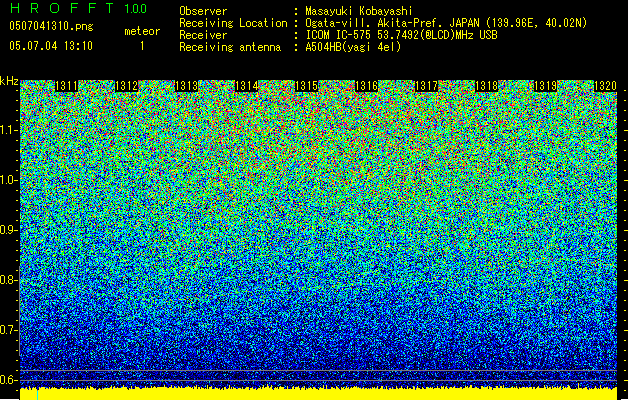Click the 1313 time marker
The height and width of the screenshot is (400, 629).
(187, 86)
